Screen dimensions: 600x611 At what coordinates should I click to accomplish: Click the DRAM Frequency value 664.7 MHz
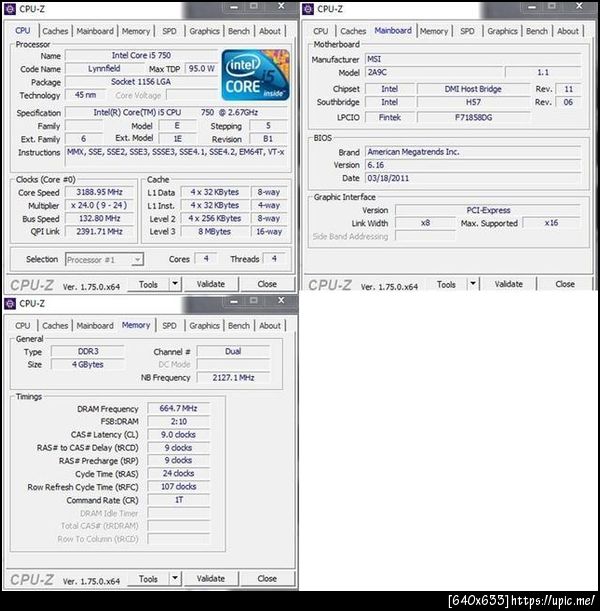[x=178, y=408]
